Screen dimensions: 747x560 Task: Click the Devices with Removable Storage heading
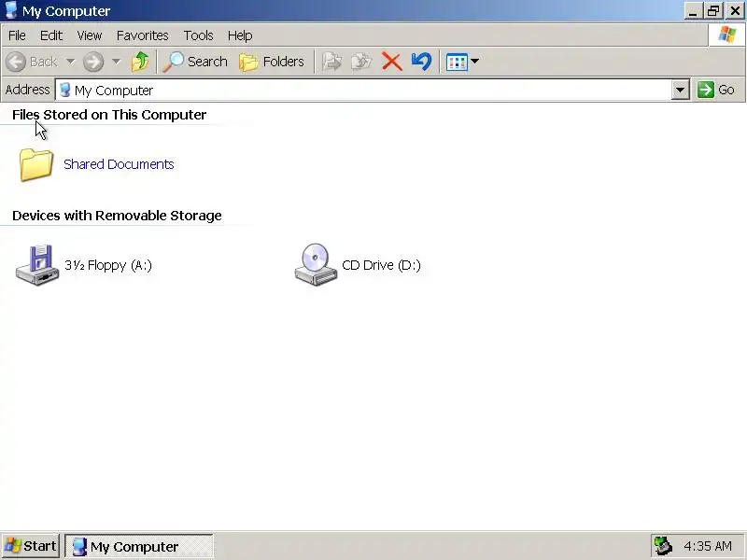(x=117, y=216)
